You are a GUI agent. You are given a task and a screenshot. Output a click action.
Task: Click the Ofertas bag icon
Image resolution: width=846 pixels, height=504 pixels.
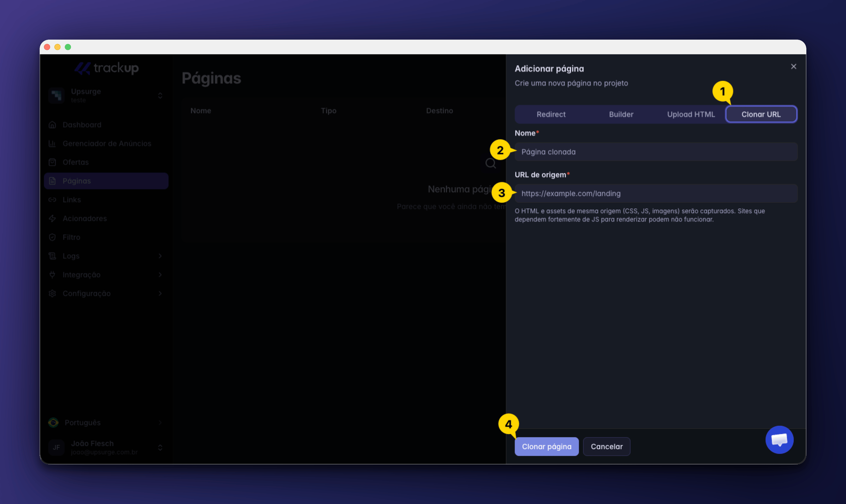(52, 162)
